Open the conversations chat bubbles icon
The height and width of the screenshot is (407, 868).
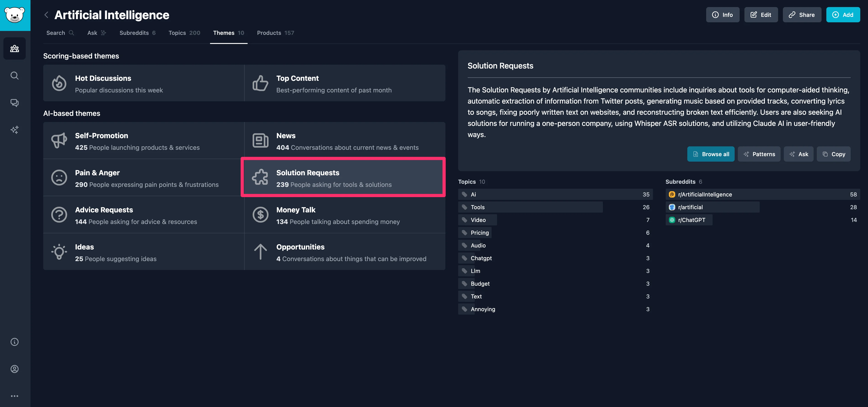(15, 103)
